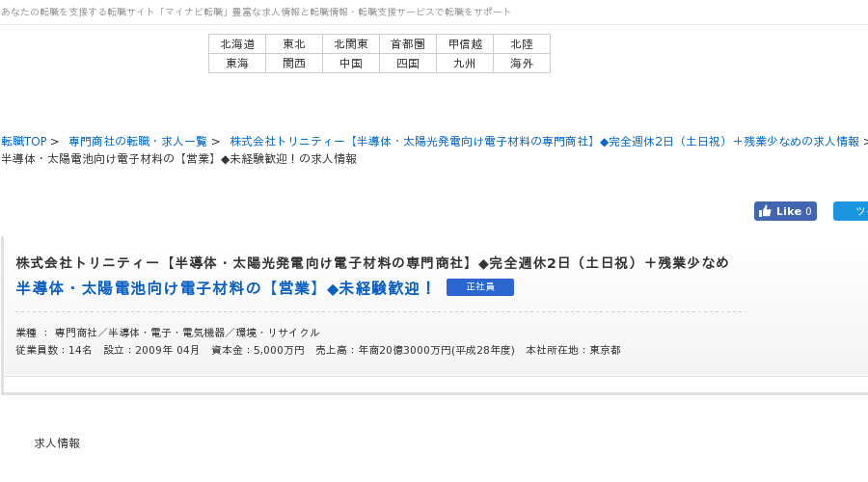Open the 中国 region listing
This screenshot has height=482, width=868.
tap(351, 63)
